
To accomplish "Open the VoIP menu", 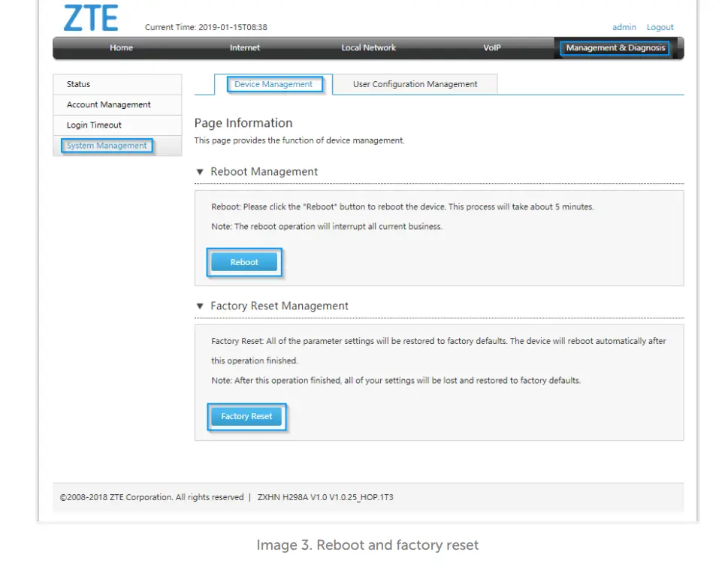I will pos(491,47).
